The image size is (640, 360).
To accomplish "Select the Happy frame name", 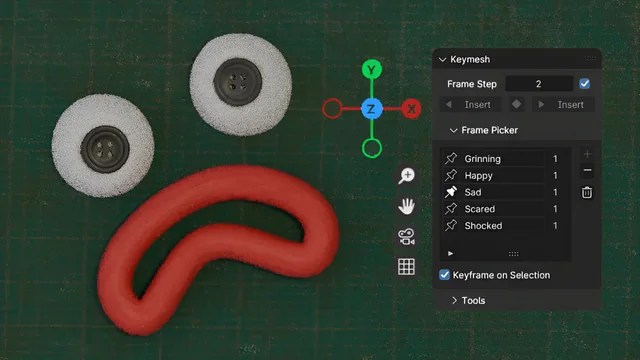I will point(478,176).
